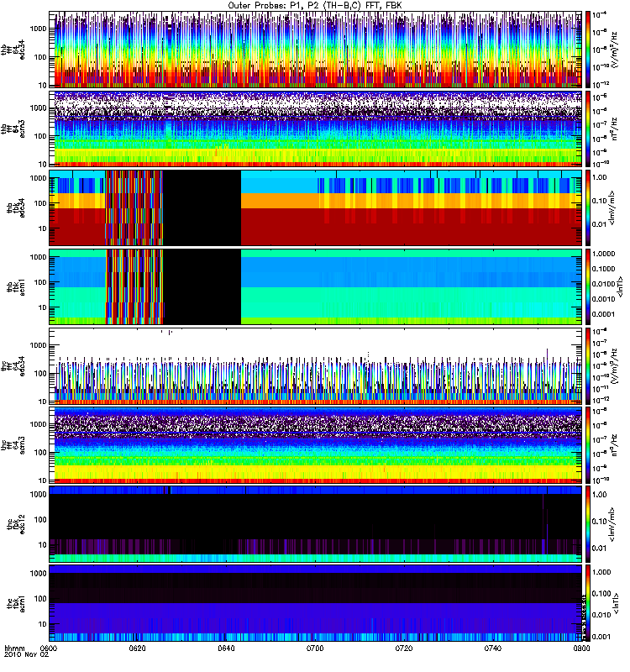Click the 'thb fbk scm1' y-axis title
The height and width of the screenshot is (672, 630).
click(x=16, y=286)
